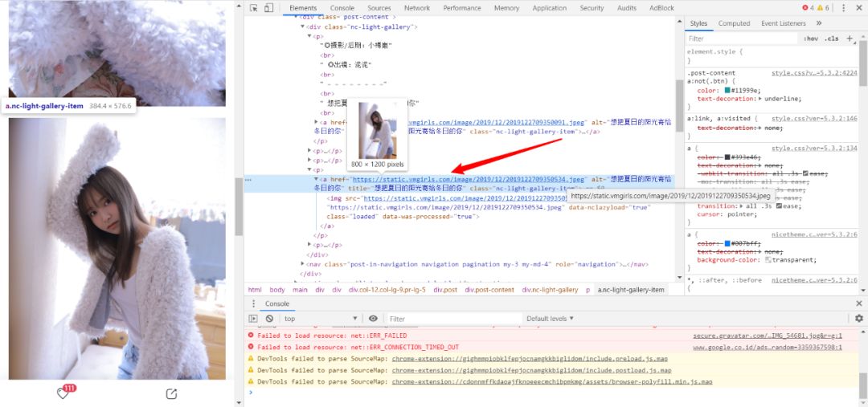Open the Sources tab
This screenshot has width=868, height=407.
[379, 8]
